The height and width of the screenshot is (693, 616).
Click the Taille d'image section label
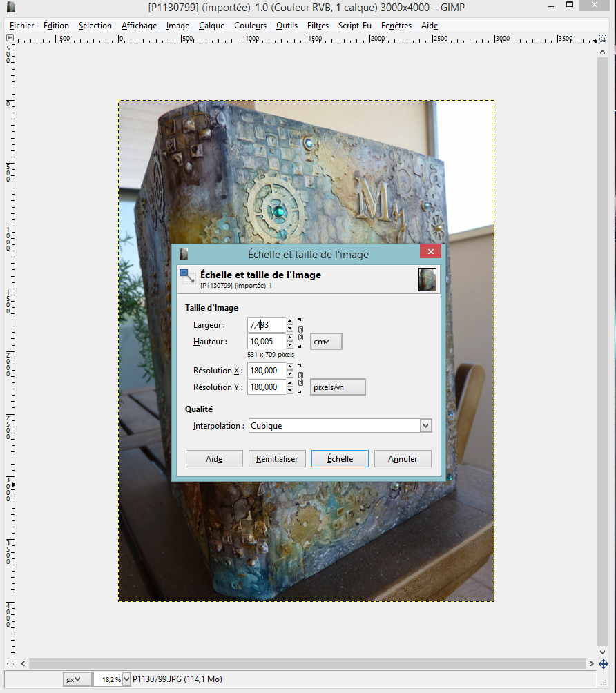(x=211, y=308)
